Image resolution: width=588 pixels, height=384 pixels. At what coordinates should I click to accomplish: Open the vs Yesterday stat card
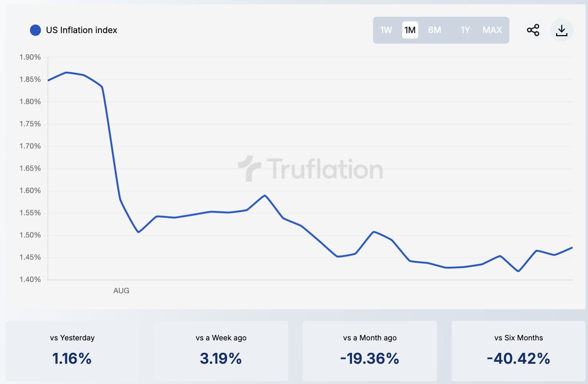tap(72, 351)
